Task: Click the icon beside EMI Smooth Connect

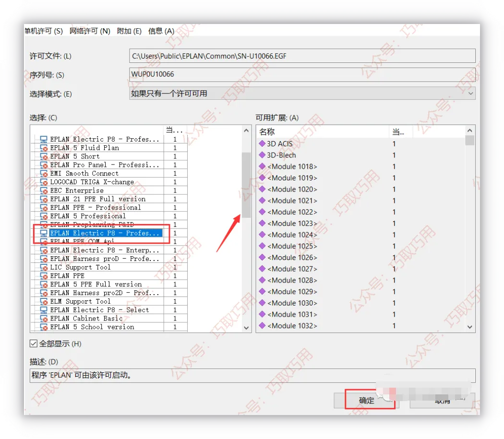Action: pyautogui.click(x=44, y=174)
